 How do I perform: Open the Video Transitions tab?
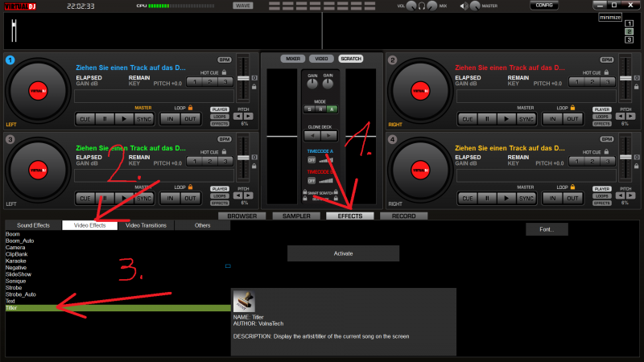pyautogui.click(x=147, y=225)
